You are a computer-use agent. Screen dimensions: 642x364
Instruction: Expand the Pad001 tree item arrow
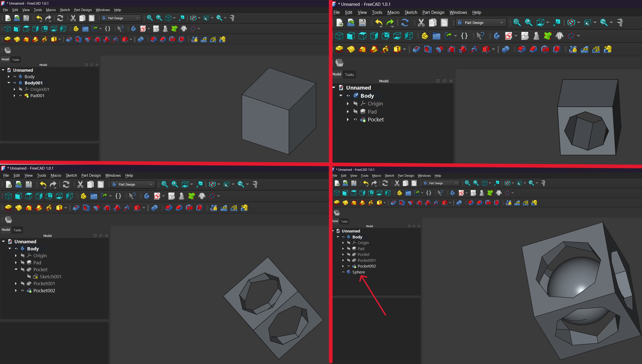(14, 95)
